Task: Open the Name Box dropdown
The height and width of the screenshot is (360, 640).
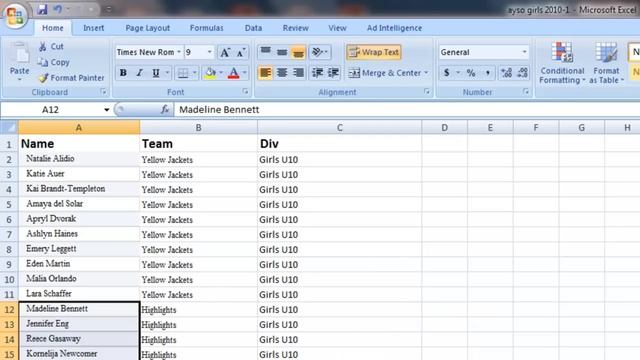Action: (107, 110)
